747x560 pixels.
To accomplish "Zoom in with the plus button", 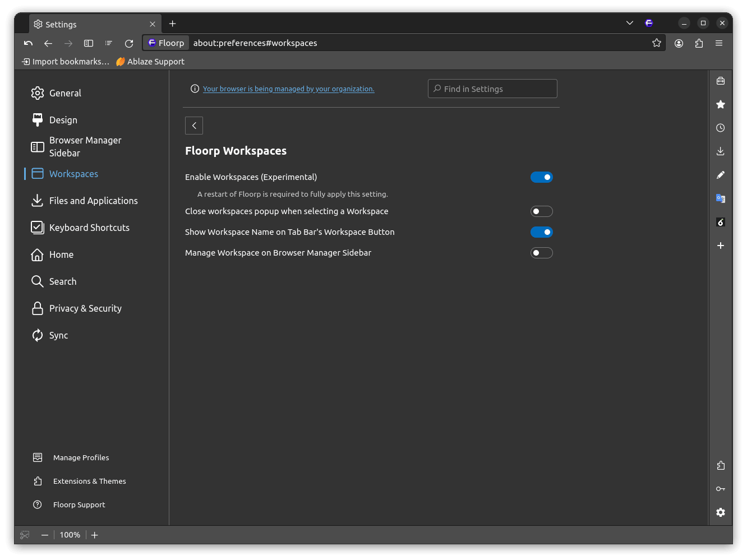I will (x=95, y=535).
